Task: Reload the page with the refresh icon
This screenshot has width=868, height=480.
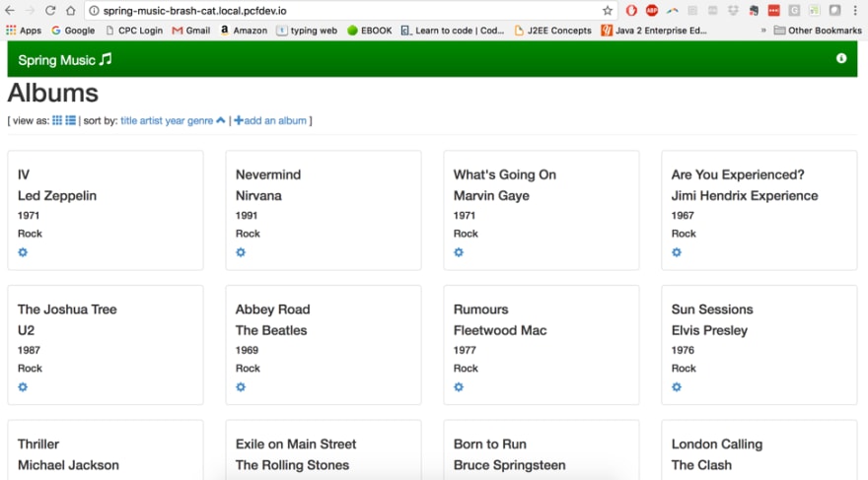Action: [50, 11]
